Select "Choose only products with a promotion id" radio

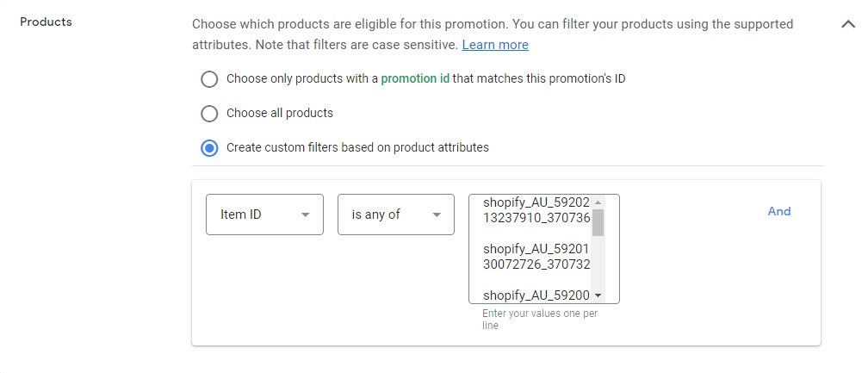point(209,79)
